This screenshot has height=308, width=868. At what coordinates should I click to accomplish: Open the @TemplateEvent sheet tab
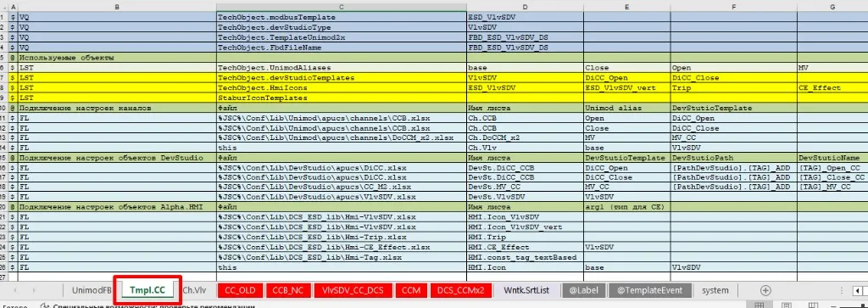click(649, 289)
